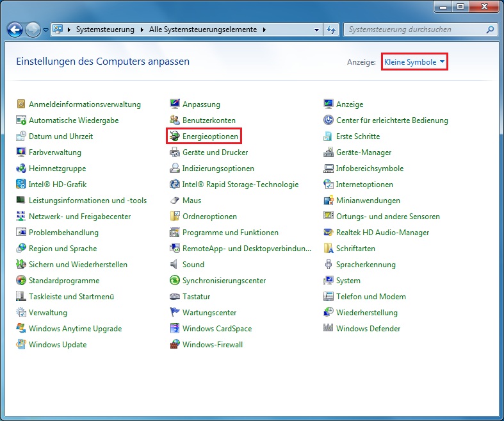The image size is (504, 421).
Task: Click the Windows Update icon
Action: click(21, 345)
